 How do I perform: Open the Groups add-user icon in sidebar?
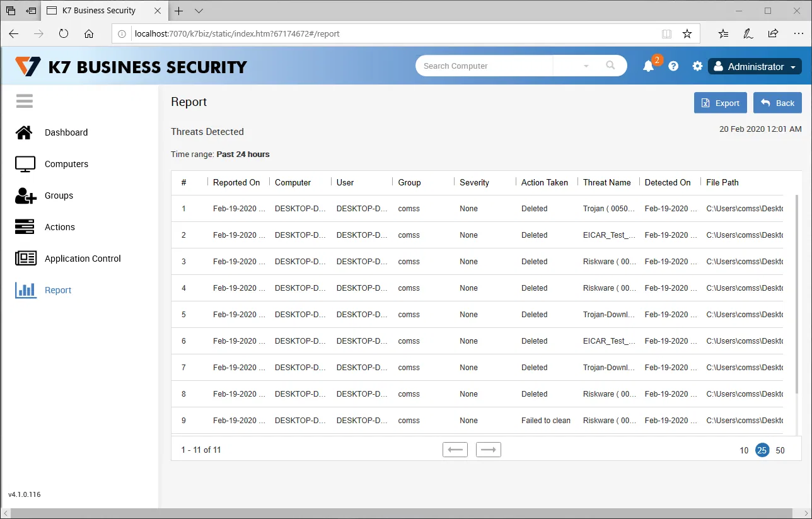click(25, 195)
